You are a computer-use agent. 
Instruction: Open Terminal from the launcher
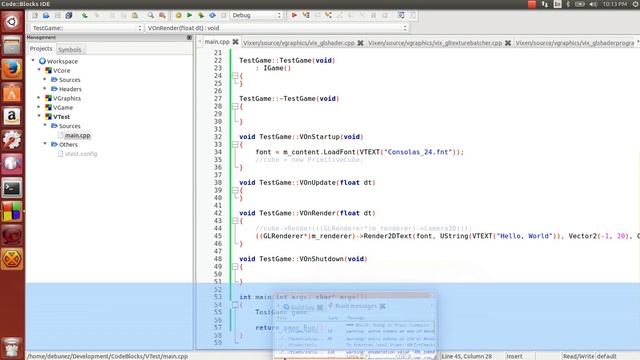(x=12, y=188)
